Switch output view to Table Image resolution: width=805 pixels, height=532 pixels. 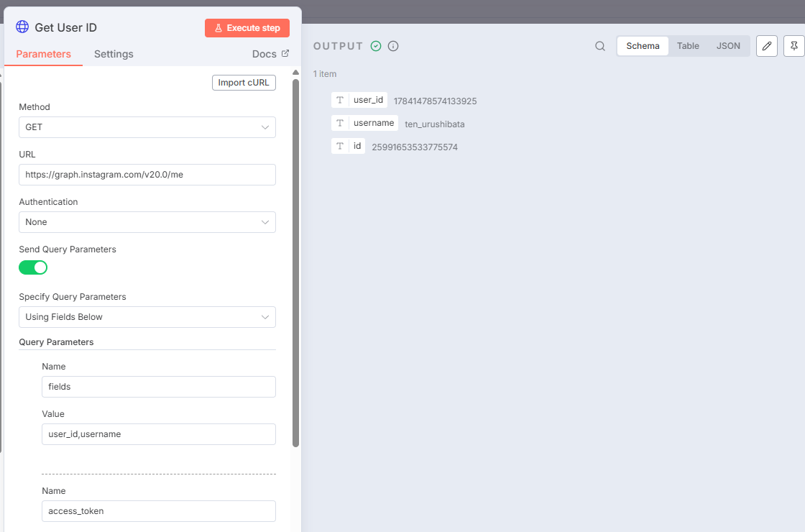point(688,46)
